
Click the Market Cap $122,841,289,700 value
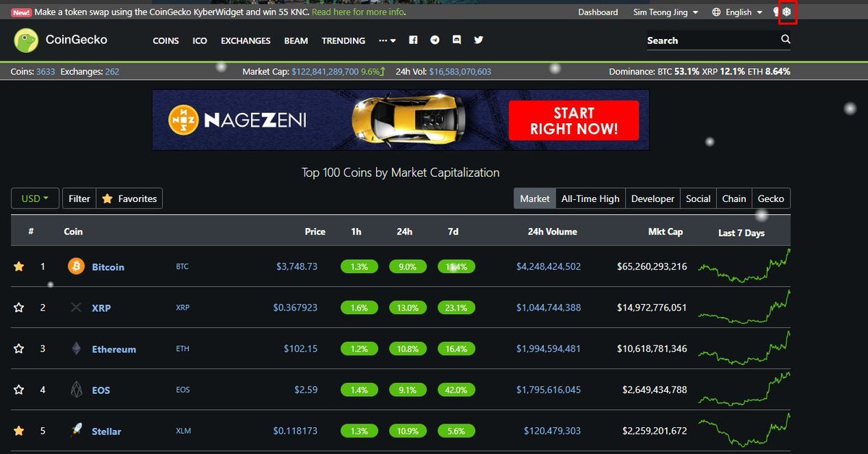click(325, 72)
